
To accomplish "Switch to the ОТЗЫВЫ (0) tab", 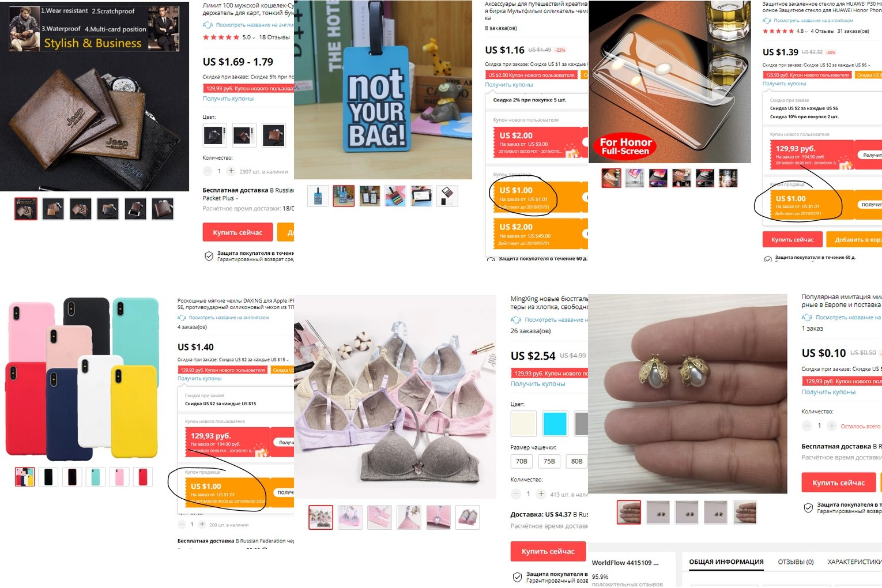I will point(796,561).
